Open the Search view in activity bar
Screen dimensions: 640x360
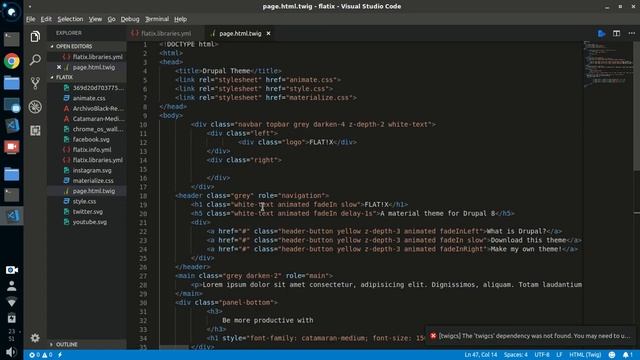(35, 60)
